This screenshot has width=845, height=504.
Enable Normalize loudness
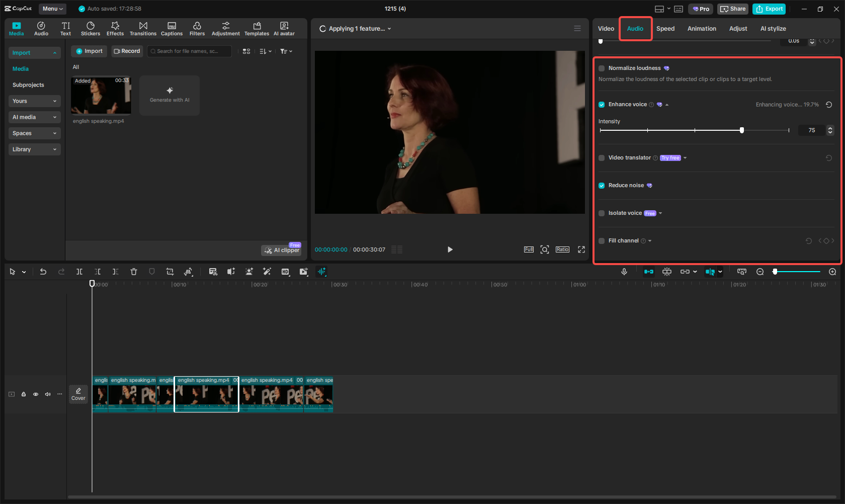tap(602, 68)
